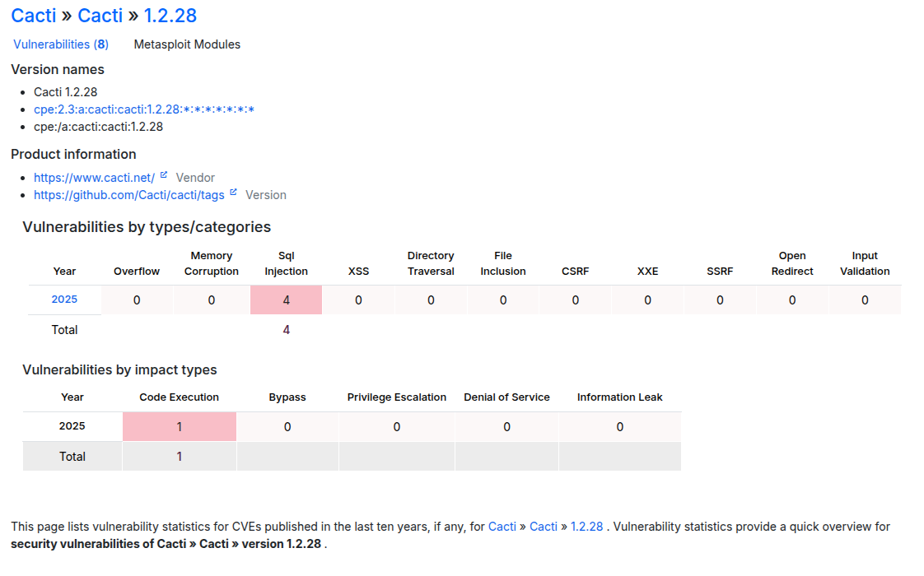Click the Vulnerabilities by impact types heading
Screen dimensions: 924x576
[x=119, y=369]
